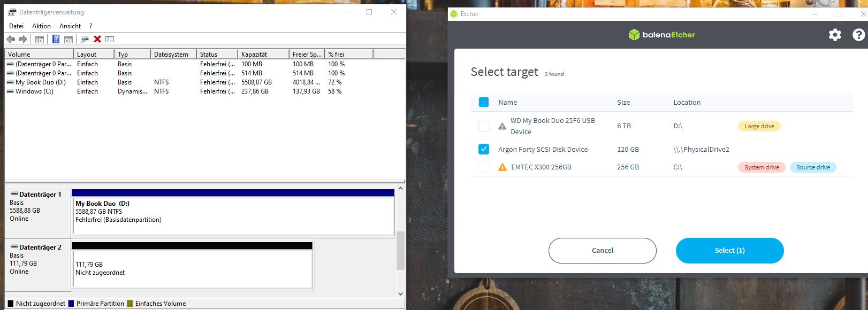The image size is (868, 310).
Task: Click the show/hide console tree toolbar icon
Action: pos(39,39)
